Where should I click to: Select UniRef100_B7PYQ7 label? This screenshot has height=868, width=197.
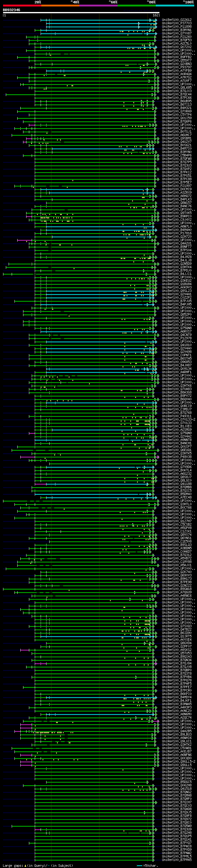coord(177,843)
